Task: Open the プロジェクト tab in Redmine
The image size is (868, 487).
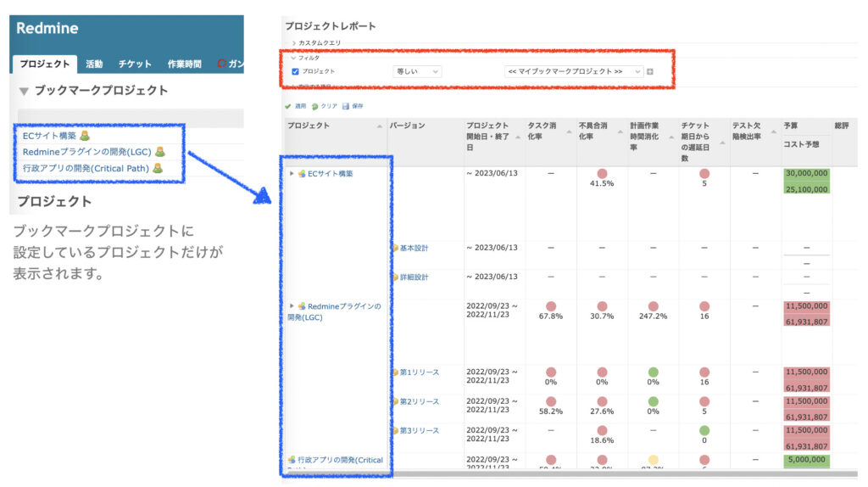Action: tap(44, 64)
